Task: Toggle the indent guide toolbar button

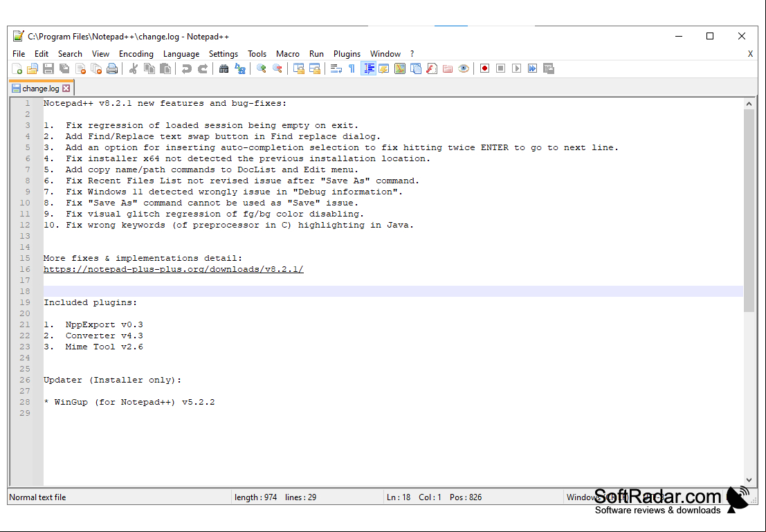Action: pos(368,69)
